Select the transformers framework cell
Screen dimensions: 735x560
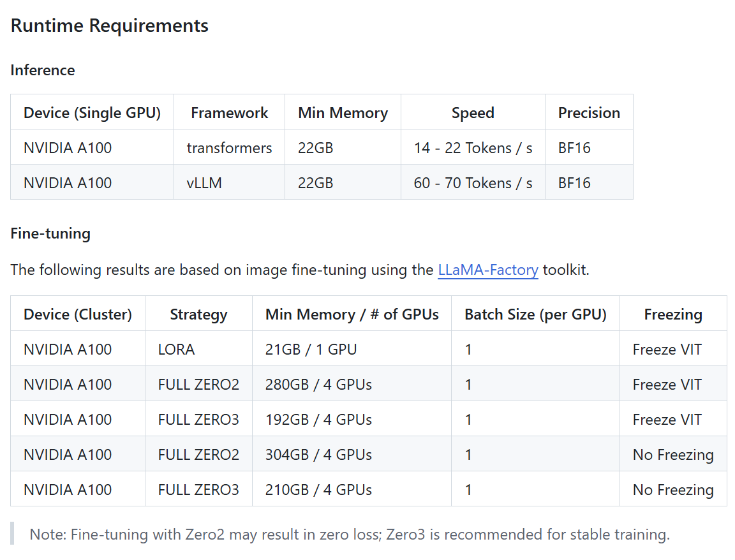pos(229,147)
